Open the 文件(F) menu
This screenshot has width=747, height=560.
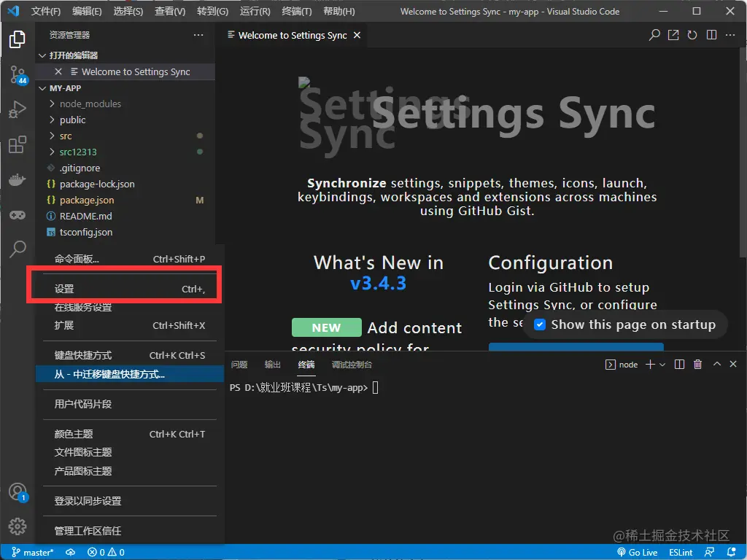pyautogui.click(x=46, y=12)
